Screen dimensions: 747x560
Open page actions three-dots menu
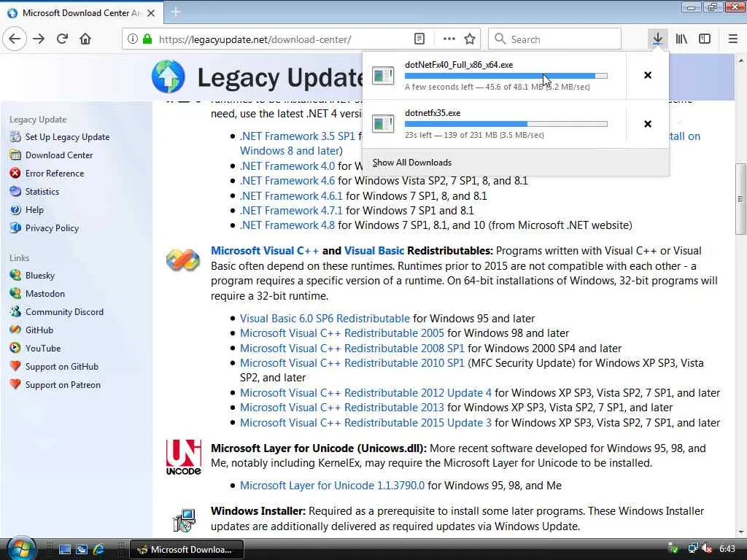tap(449, 39)
